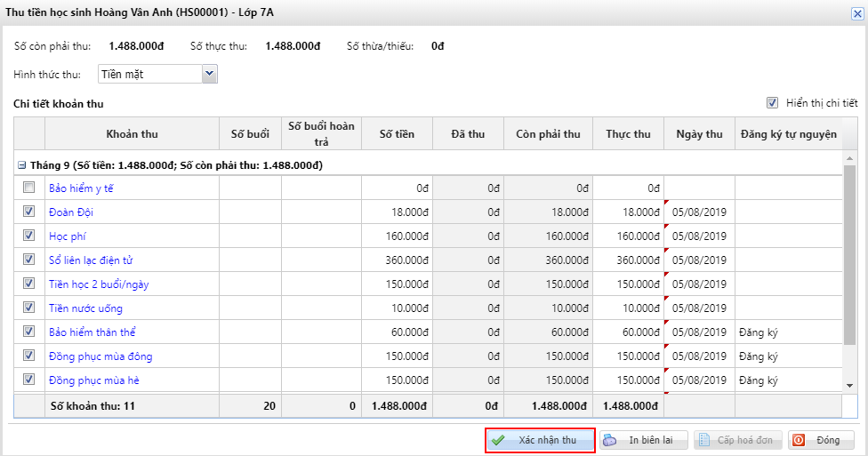
Task: Open the Sổ liên lạc điện tử link
Action: pyautogui.click(x=91, y=260)
